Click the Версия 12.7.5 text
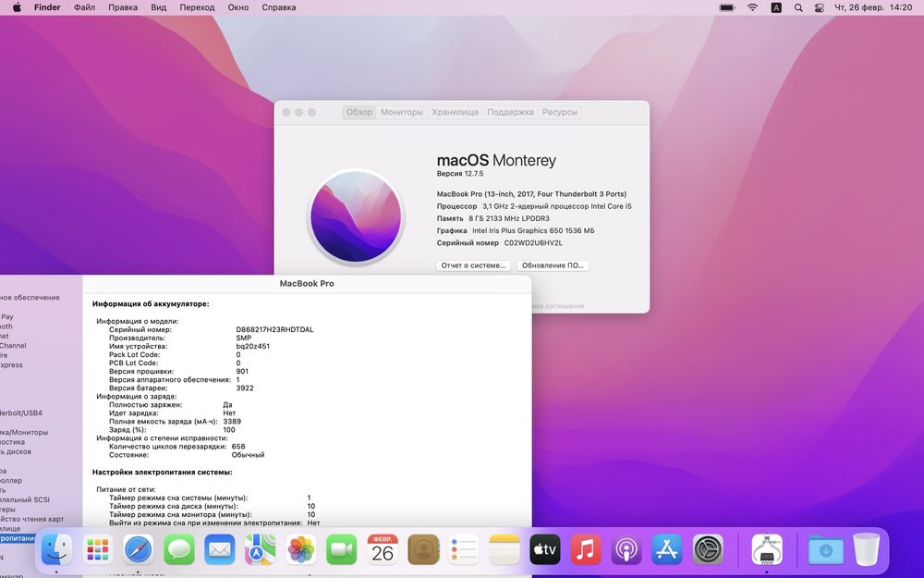 (x=459, y=174)
